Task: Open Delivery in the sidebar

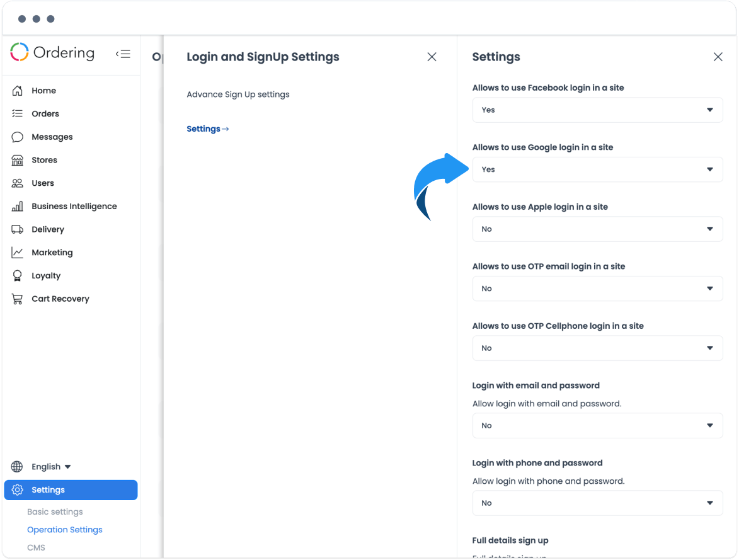Action: tap(48, 229)
